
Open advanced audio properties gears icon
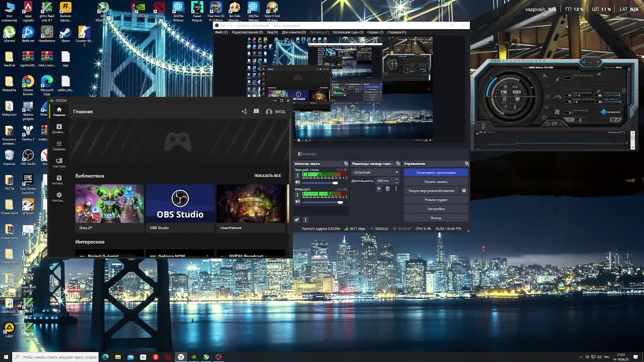(297, 220)
